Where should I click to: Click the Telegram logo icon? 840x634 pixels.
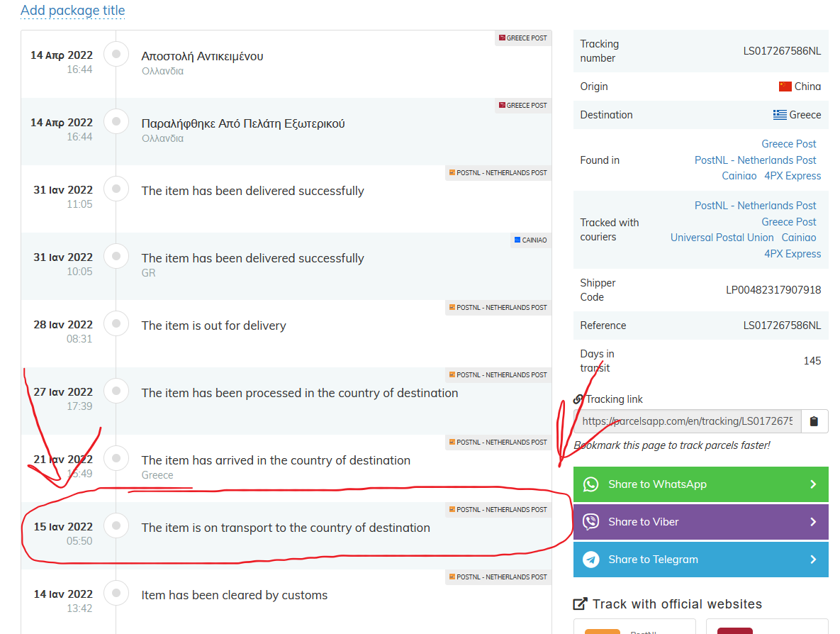591,560
